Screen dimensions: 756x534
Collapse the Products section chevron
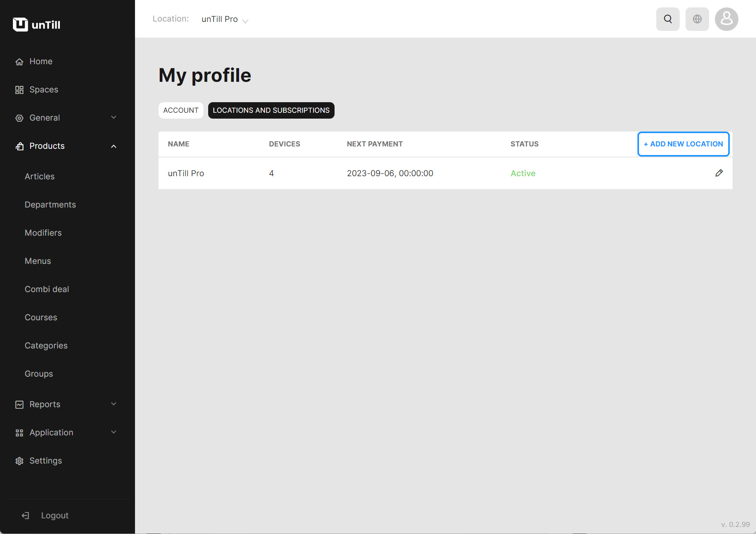[113, 146]
